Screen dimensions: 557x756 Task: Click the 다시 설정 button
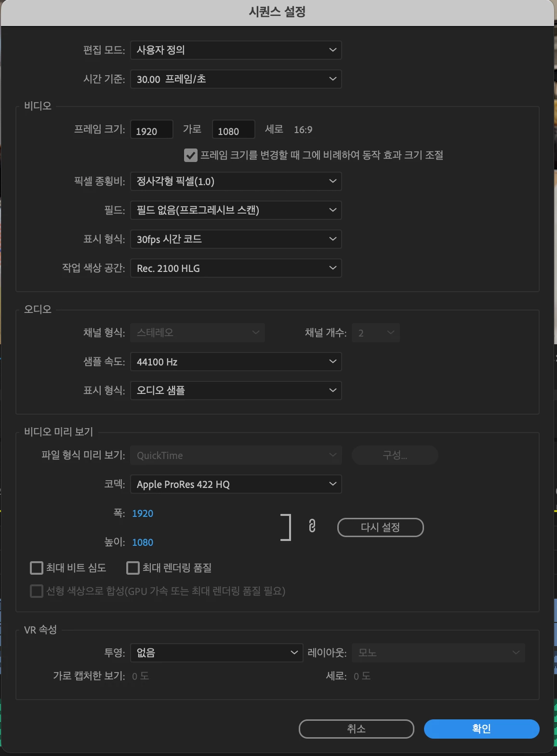381,527
